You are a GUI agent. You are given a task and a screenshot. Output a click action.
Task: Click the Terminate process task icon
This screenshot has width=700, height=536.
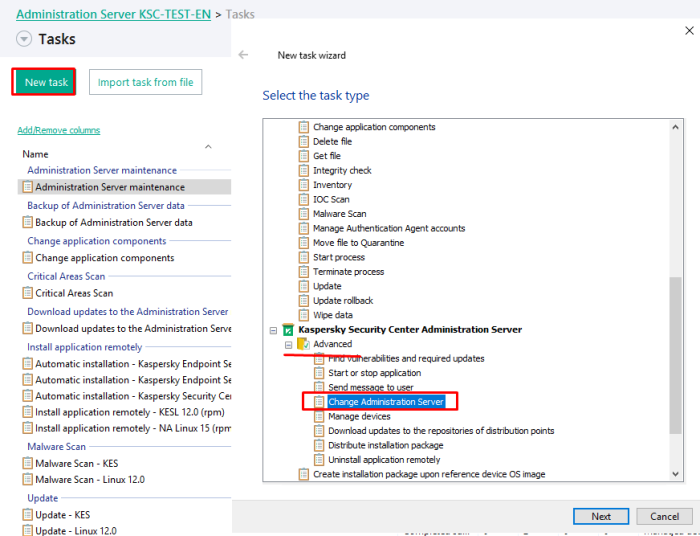(304, 272)
